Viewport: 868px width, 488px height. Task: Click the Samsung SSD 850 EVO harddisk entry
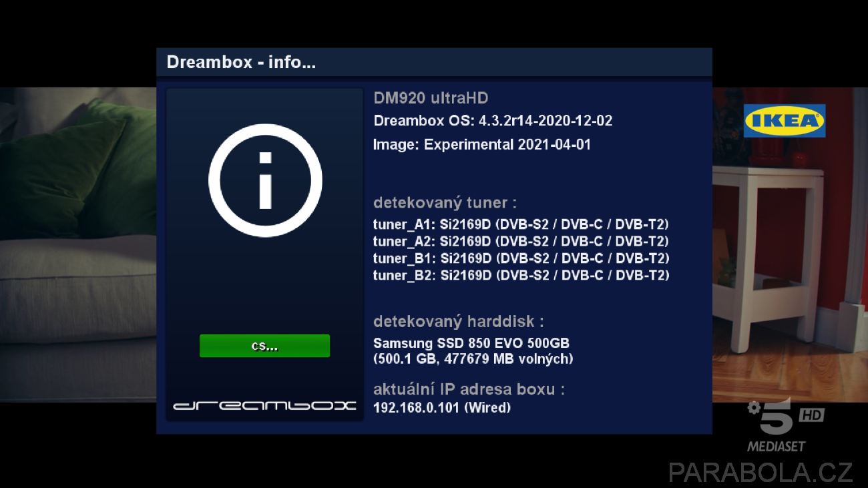tap(473, 351)
